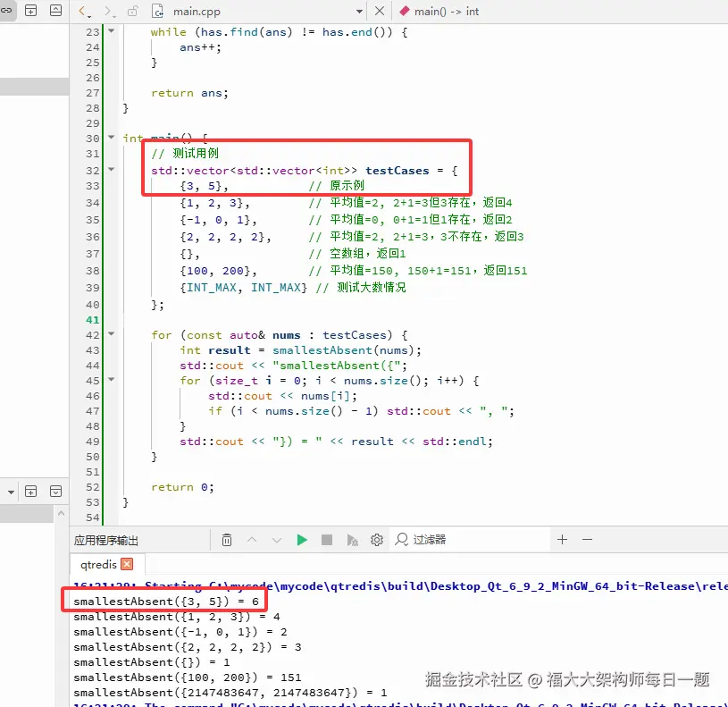Click the link/synchronize editor icon

[x=6, y=10]
